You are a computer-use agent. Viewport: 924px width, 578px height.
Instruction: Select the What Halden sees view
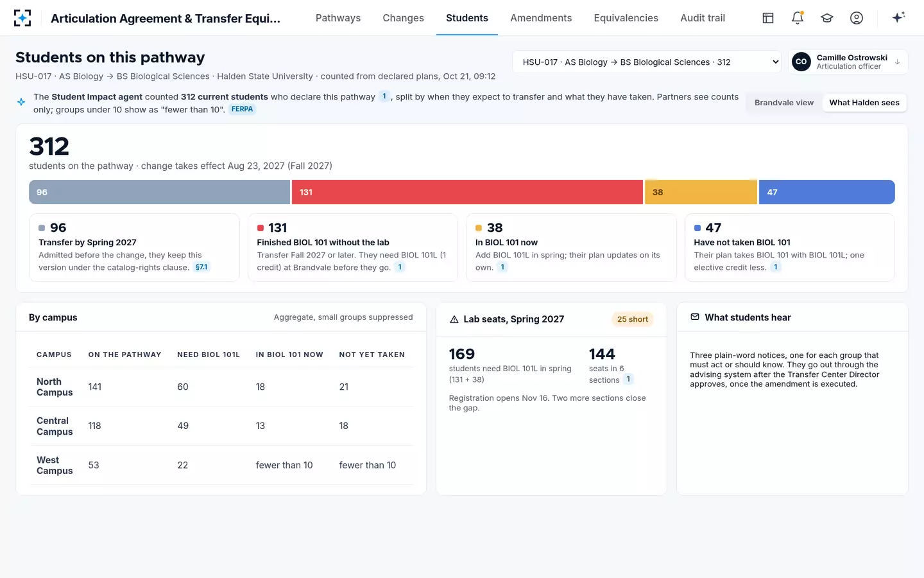[x=864, y=103]
